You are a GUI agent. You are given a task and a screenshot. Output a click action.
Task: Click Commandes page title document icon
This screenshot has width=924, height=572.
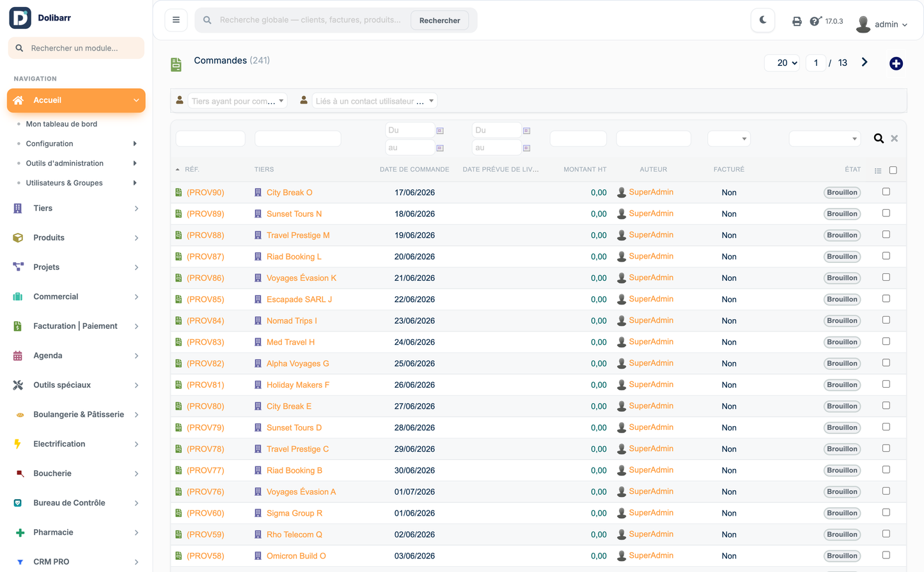click(x=176, y=64)
